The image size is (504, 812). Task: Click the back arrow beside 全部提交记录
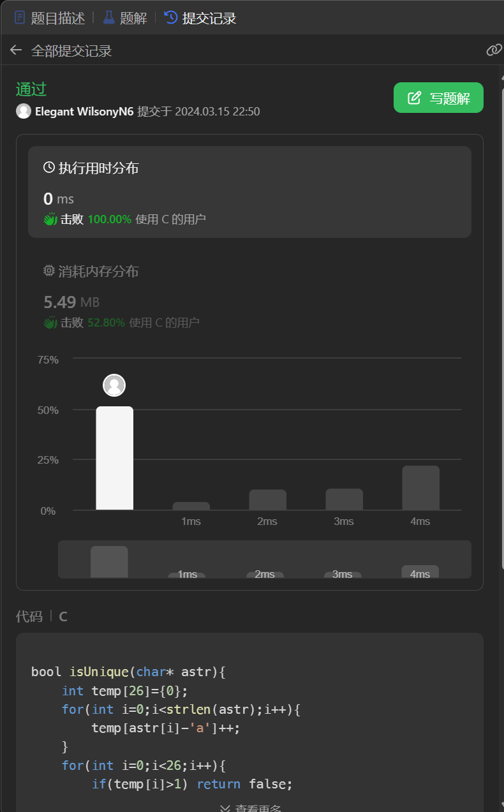click(x=16, y=50)
